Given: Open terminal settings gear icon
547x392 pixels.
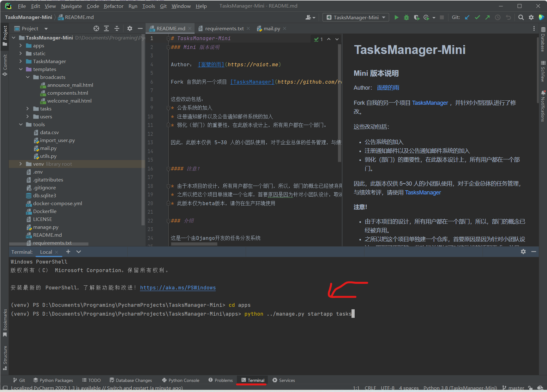Looking at the screenshot, I should pyautogui.click(x=523, y=252).
